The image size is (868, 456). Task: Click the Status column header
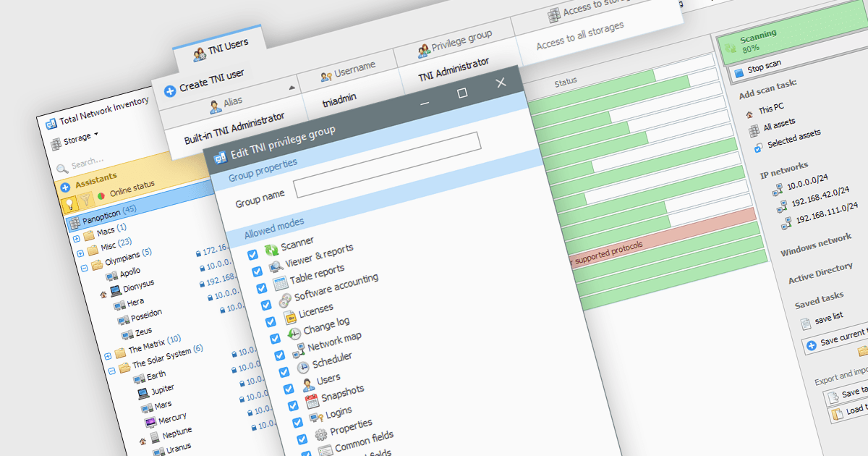tap(566, 83)
